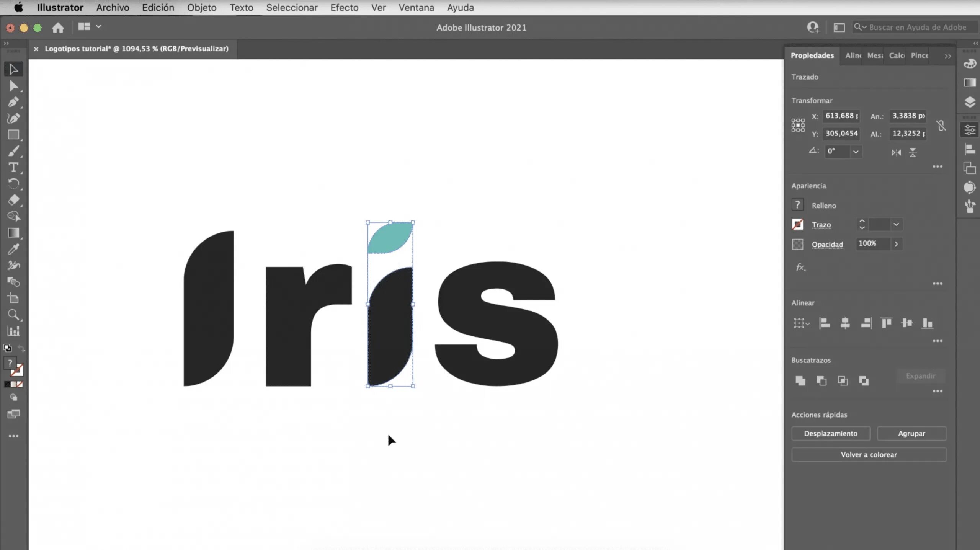The width and height of the screenshot is (980, 550).
Task: Expand the stroke weight dropdown
Action: click(x=896, y=225)
